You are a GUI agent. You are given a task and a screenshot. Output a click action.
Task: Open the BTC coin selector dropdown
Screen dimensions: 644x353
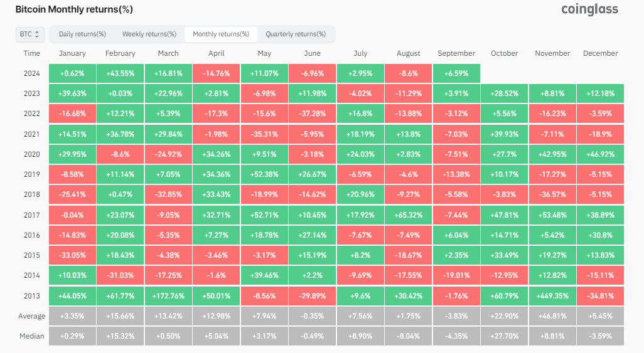[30, 34]
